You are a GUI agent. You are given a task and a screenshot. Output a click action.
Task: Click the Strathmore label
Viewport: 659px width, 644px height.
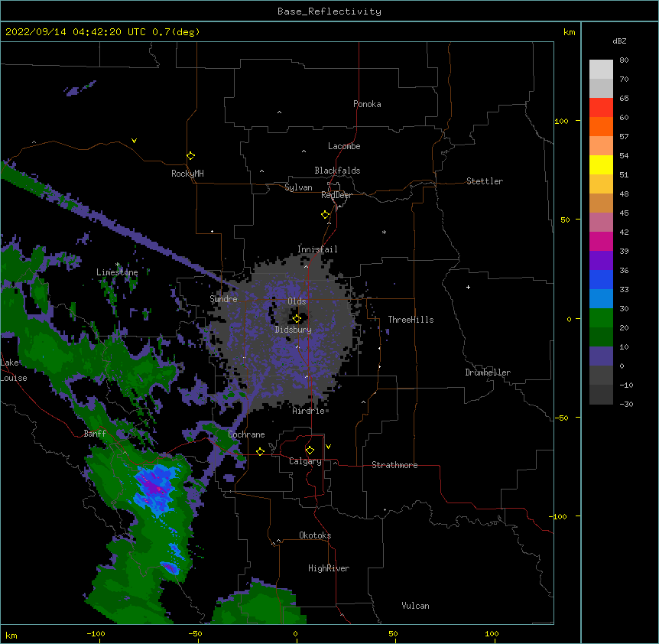(394, 465)
